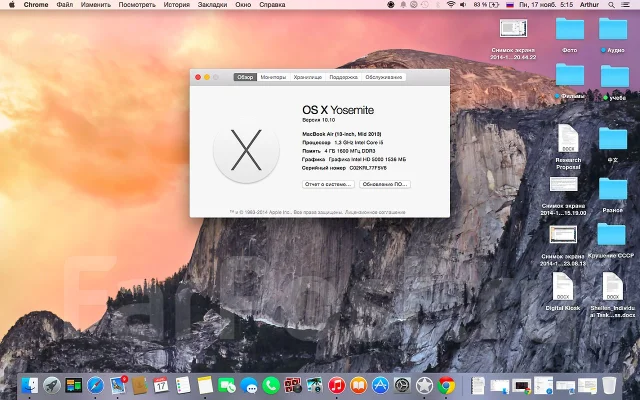Open the Chrome application menu
Image resolution: width=640 pixels, height=400 pixels.
pos(36,5)
